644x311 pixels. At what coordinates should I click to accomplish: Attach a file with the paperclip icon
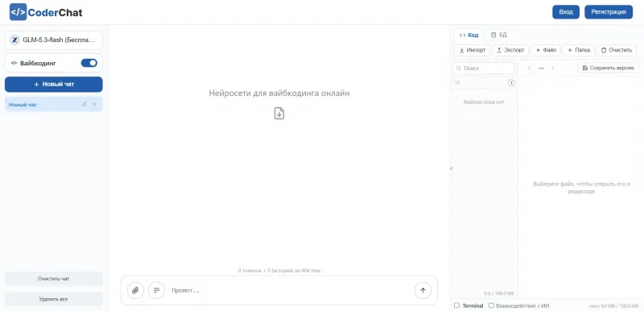coord(135,291)
